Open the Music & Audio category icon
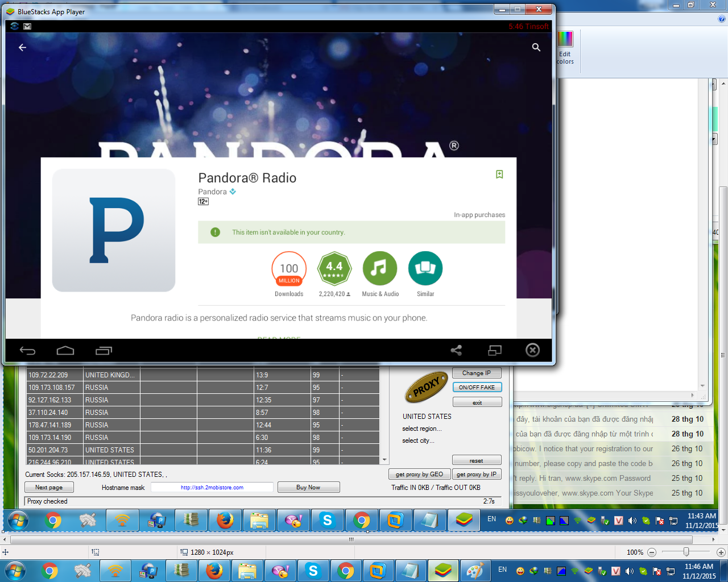This screenshot has width=728, height=582. tap(380, 268)
